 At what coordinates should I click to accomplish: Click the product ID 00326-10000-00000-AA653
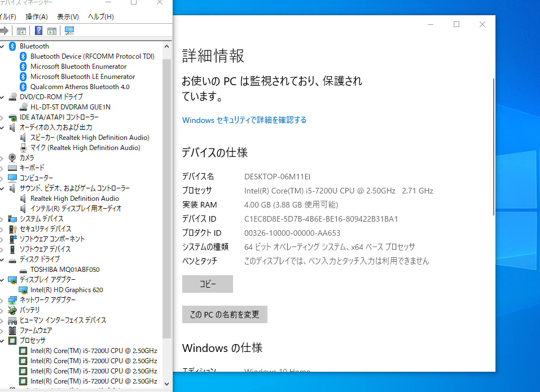(292, 233)
